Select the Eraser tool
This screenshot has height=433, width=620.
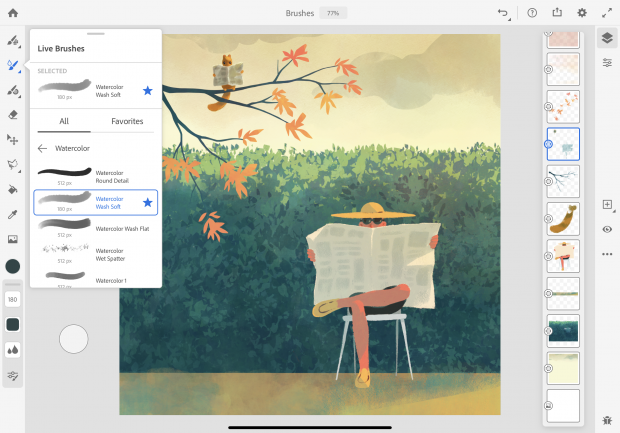click(13, 115)
